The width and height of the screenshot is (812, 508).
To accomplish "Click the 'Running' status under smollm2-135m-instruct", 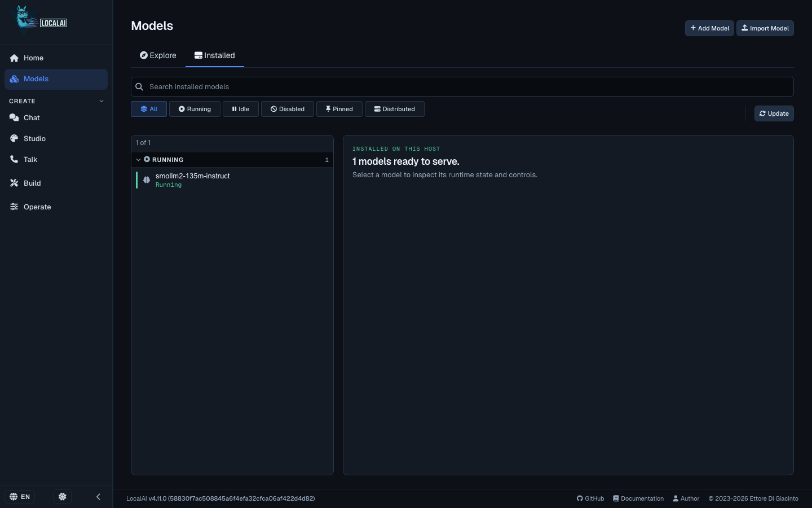I will tap(169, 185).
